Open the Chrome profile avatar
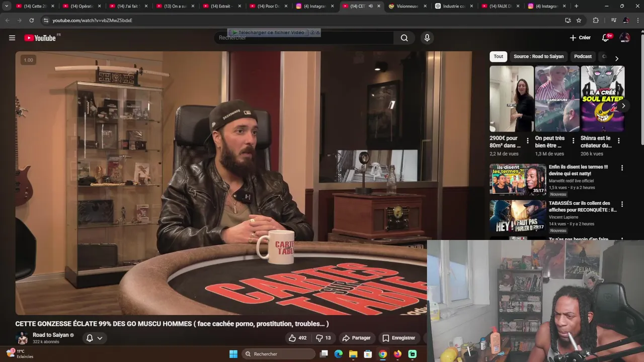This screenshot has width=644, height=362. point(626,20)
